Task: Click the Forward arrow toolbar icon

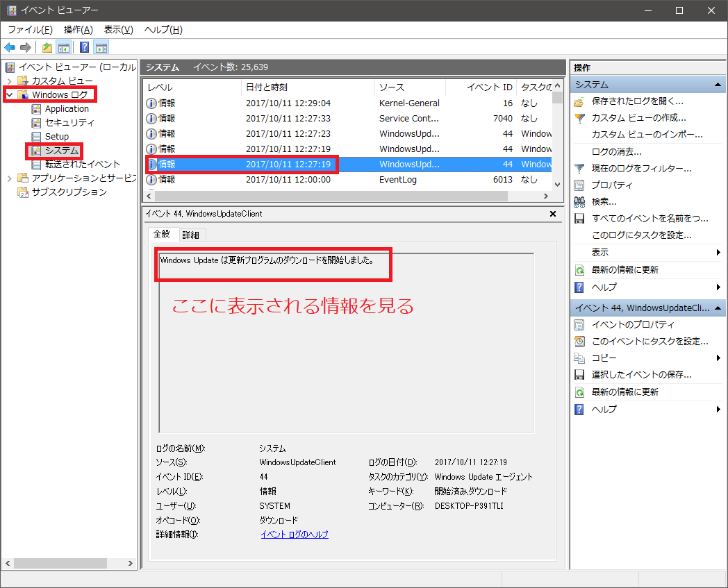Action: 26,47
